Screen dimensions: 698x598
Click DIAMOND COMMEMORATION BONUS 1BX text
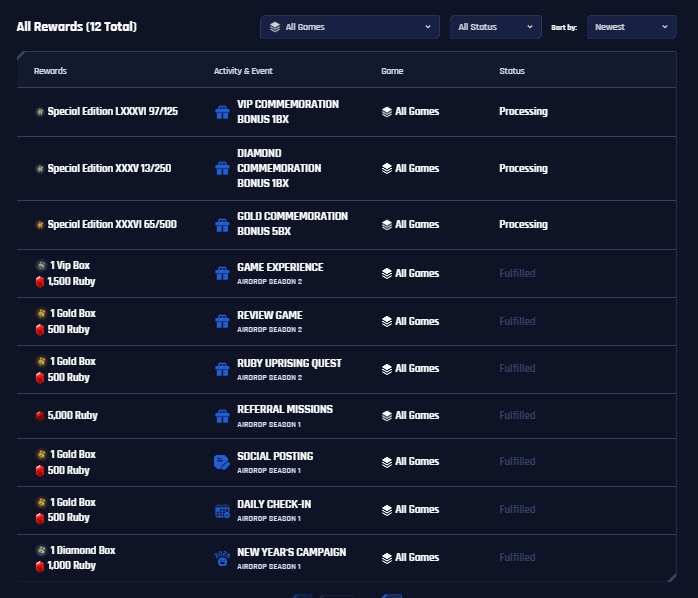pos(279,168)
